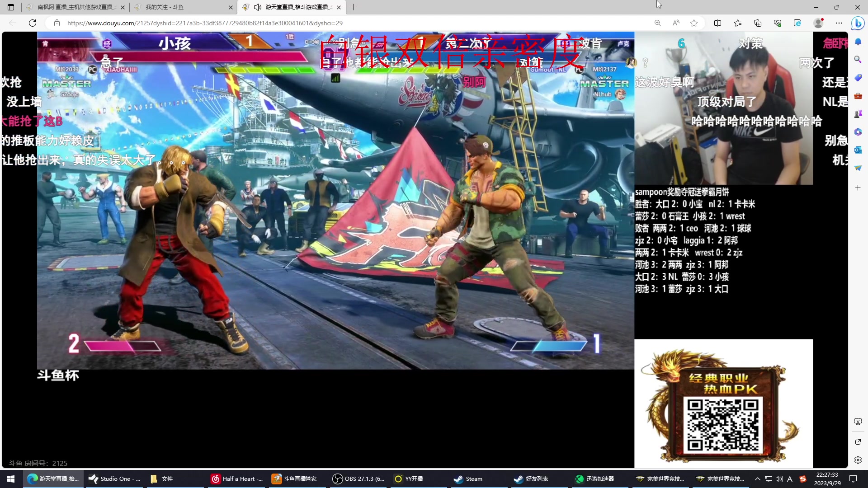View site information lock icon
868x488 pixels.
coord(57,23)
